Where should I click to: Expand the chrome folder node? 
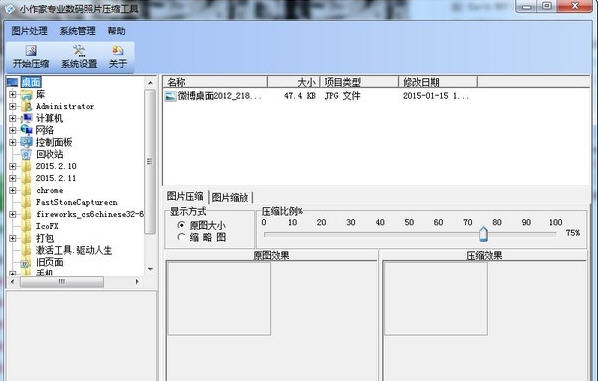[13, 190]
